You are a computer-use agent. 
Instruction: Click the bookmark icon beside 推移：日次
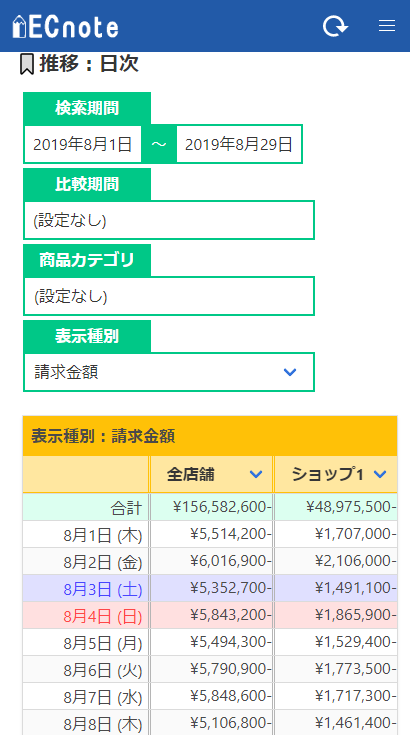(x=27, y=64)
